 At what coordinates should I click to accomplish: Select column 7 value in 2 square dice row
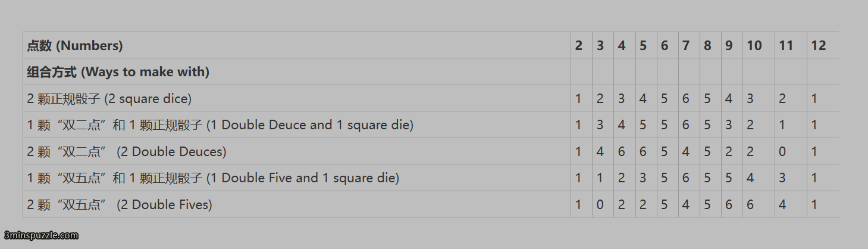click(x=686, y=98)
